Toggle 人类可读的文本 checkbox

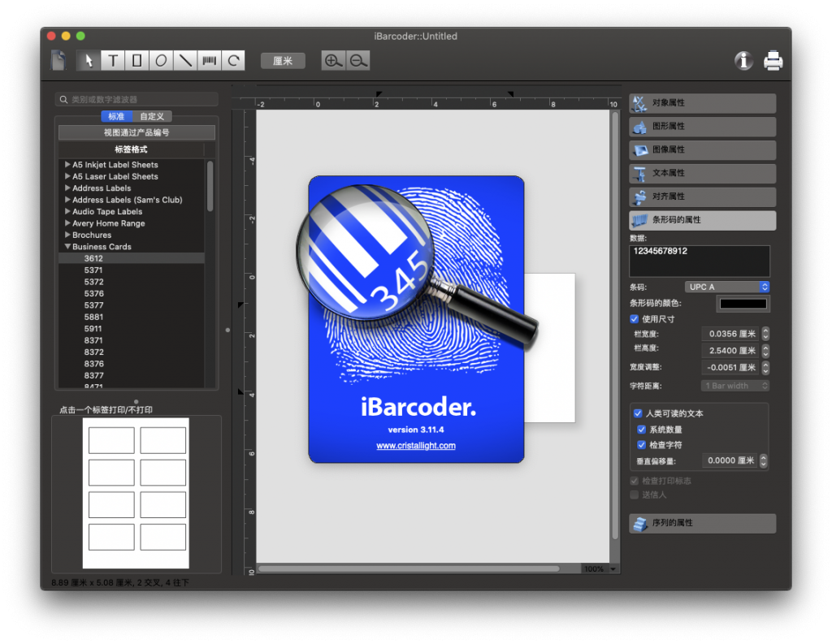click(638, 413)
